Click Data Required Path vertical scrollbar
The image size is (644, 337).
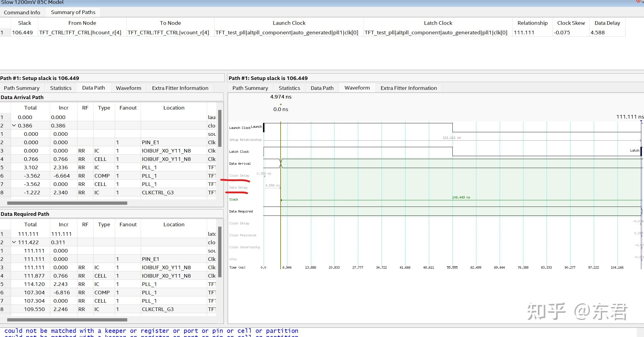coord(220,252)
